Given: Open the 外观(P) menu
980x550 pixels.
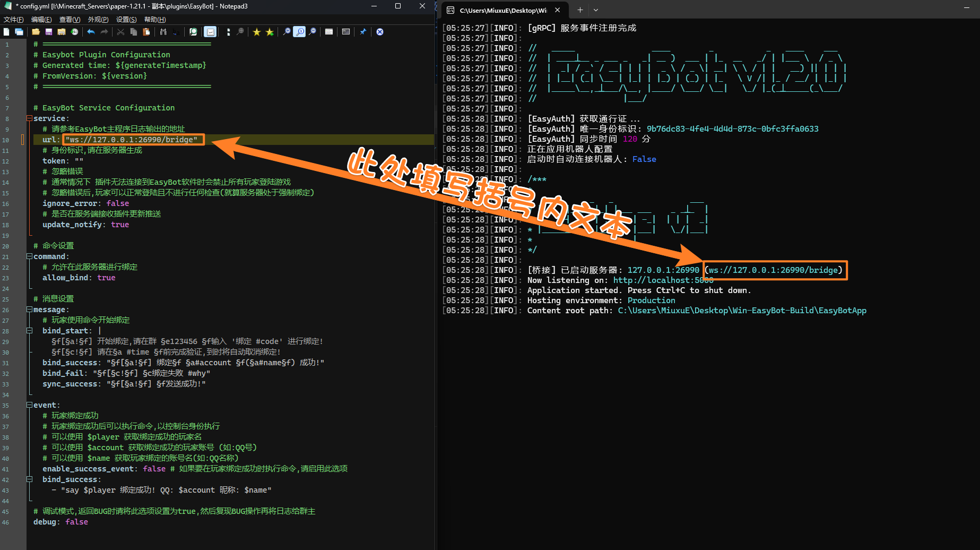Looking at the screenshot, I should (x=98, y=19).
